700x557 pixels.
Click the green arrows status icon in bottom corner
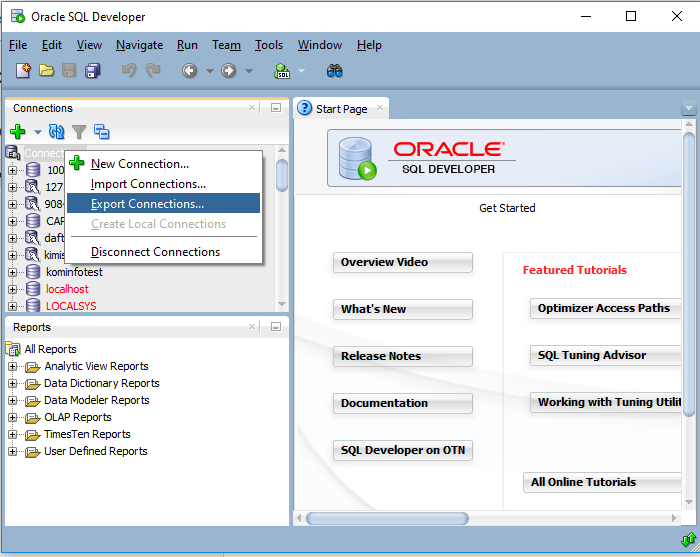(x=688, y=540)
